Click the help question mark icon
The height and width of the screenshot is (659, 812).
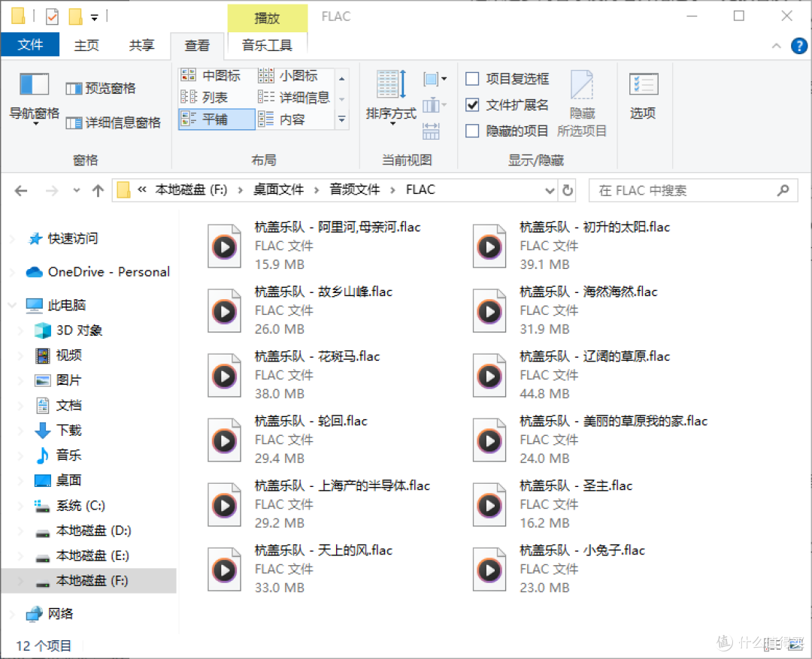click(x=798, y=46)
